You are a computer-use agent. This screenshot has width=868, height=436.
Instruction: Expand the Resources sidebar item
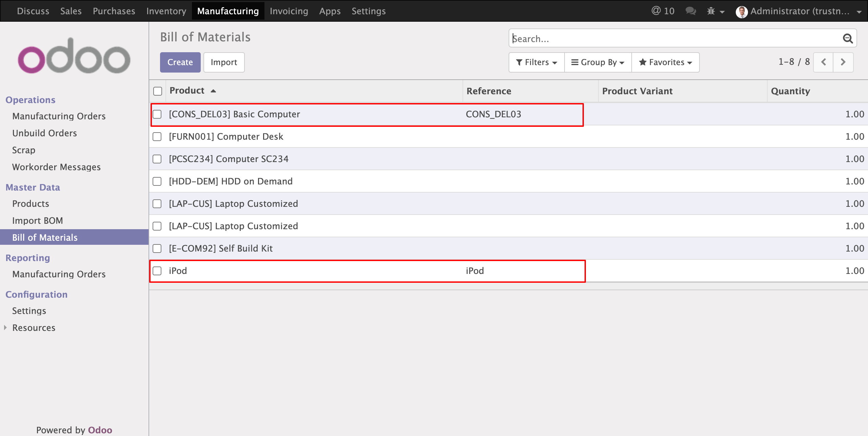click(34, 328)
